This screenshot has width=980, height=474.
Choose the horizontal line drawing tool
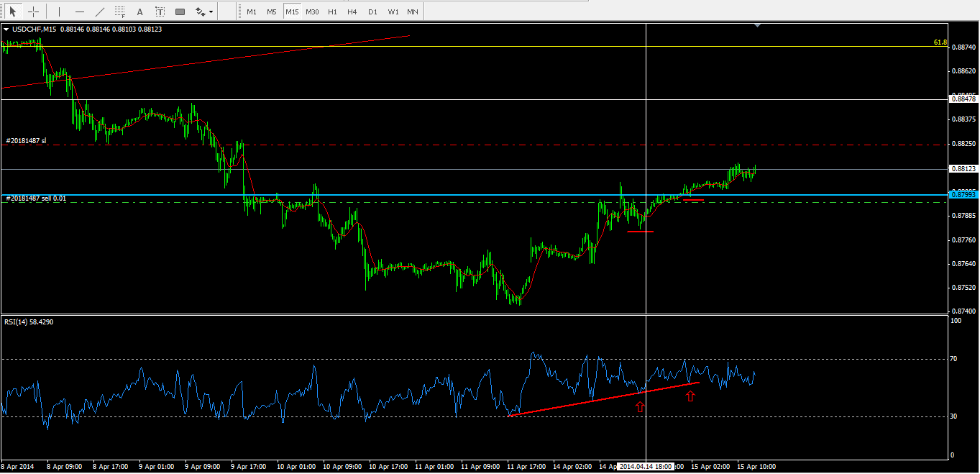tap(80, 12)
